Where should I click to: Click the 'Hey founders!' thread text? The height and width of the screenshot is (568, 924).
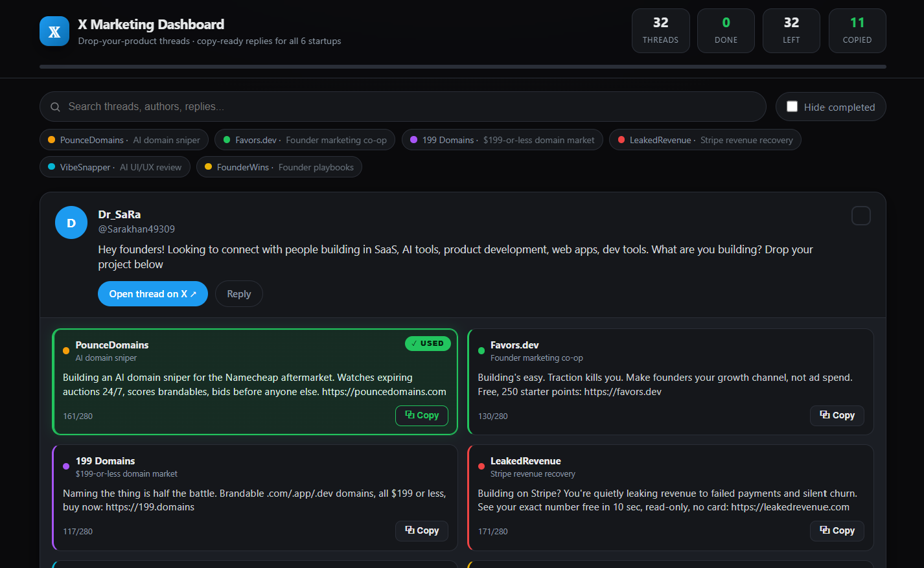pyautogui.click(x=456, y=257)
